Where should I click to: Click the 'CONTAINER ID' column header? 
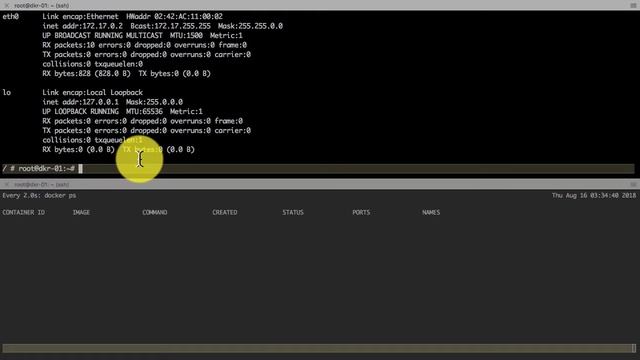[24, 212]
